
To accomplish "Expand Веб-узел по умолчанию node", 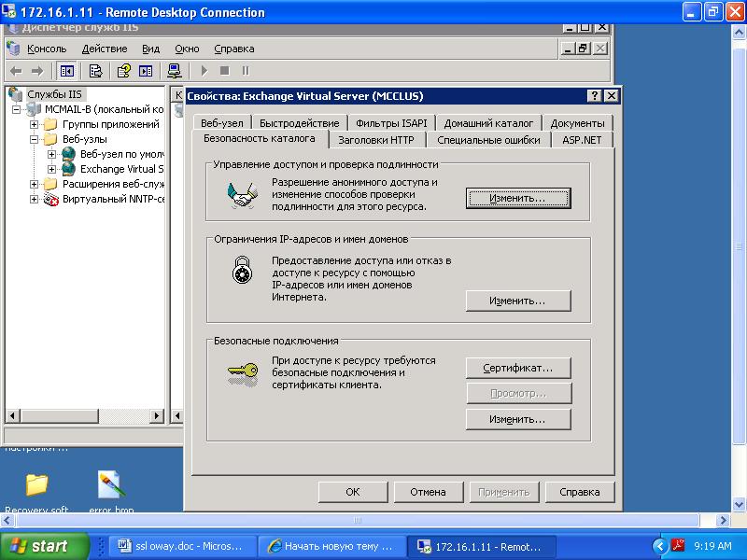I will (52, 154).
